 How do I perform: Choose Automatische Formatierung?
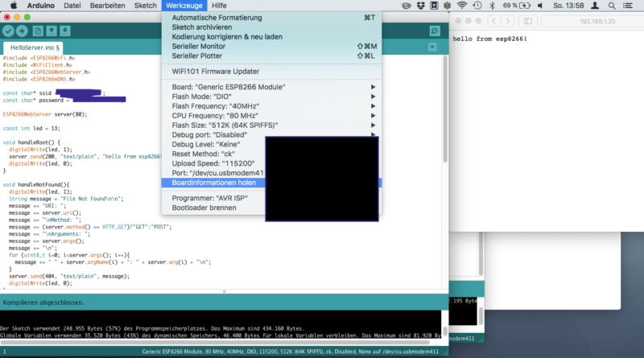[271, 18]
